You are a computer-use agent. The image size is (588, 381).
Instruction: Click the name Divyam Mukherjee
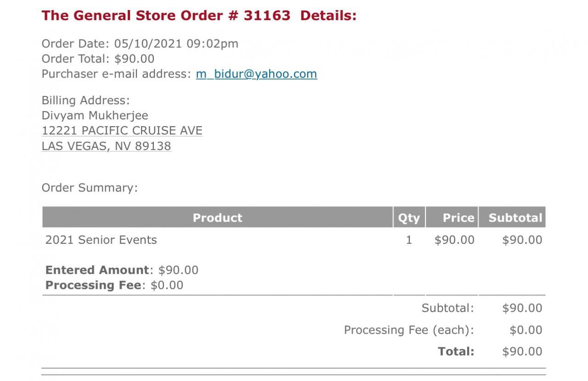coord(95,115)
